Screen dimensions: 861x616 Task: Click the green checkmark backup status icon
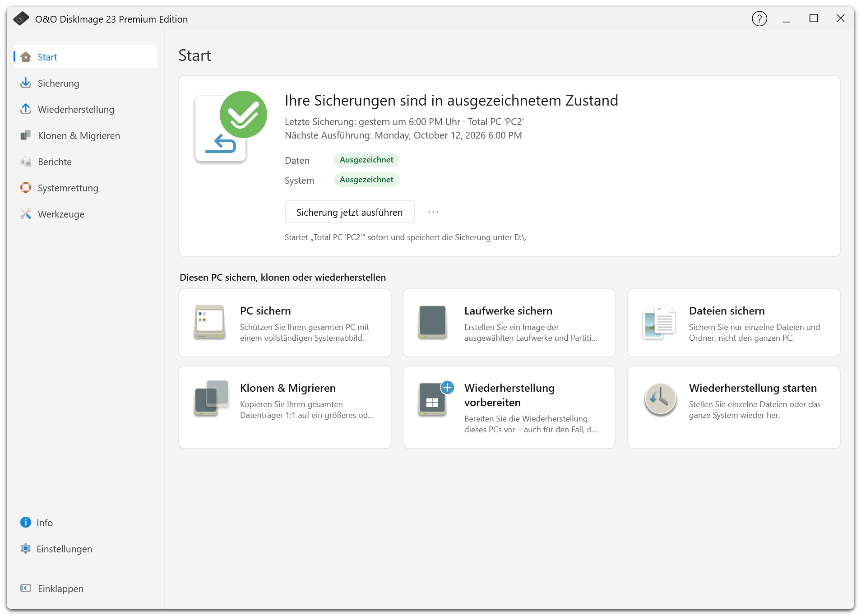pos(243,114)
